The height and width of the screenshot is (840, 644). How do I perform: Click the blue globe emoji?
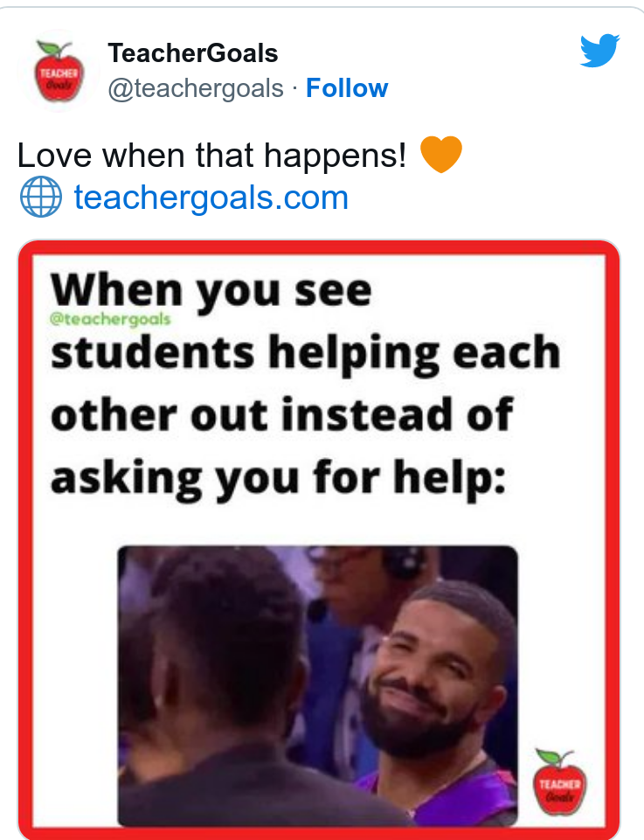coord(41,197)
